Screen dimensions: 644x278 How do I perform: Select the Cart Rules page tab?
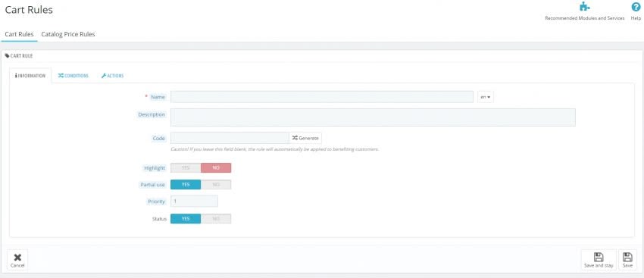[19, 35]
